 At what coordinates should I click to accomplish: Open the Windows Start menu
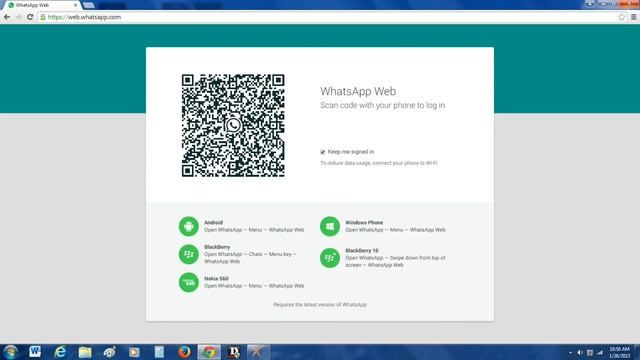point(10,352)
